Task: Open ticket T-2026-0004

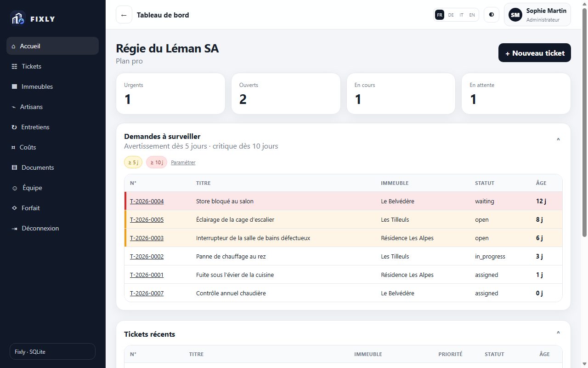Action: click(147, 201)
